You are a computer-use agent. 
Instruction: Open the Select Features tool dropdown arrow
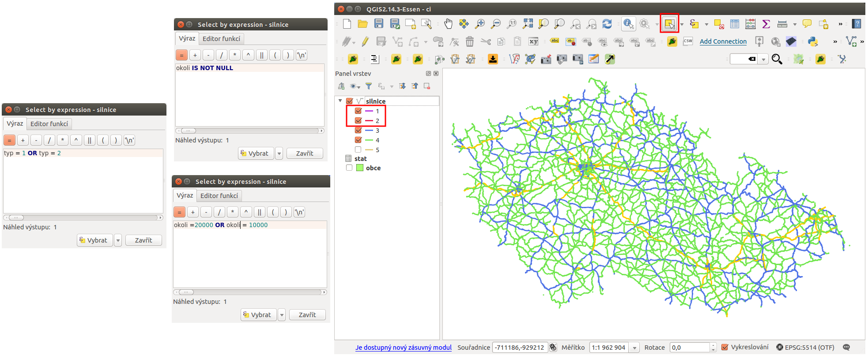[x=682, y=24]
